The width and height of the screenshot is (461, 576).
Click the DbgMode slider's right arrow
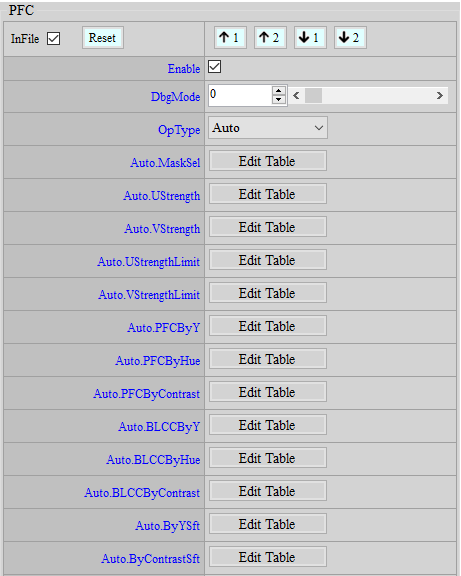pos(440,96)
